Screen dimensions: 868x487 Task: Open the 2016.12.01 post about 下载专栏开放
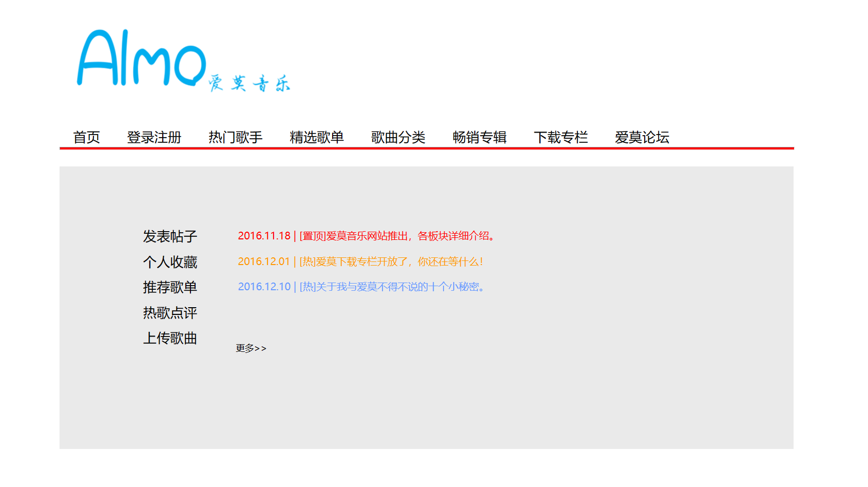pos(360,261)
